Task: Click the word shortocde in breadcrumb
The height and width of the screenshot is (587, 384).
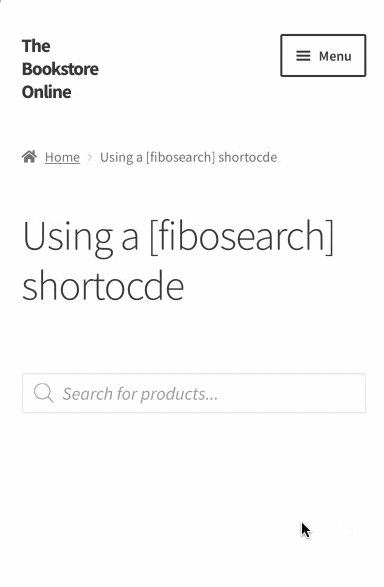Action: 248,157
